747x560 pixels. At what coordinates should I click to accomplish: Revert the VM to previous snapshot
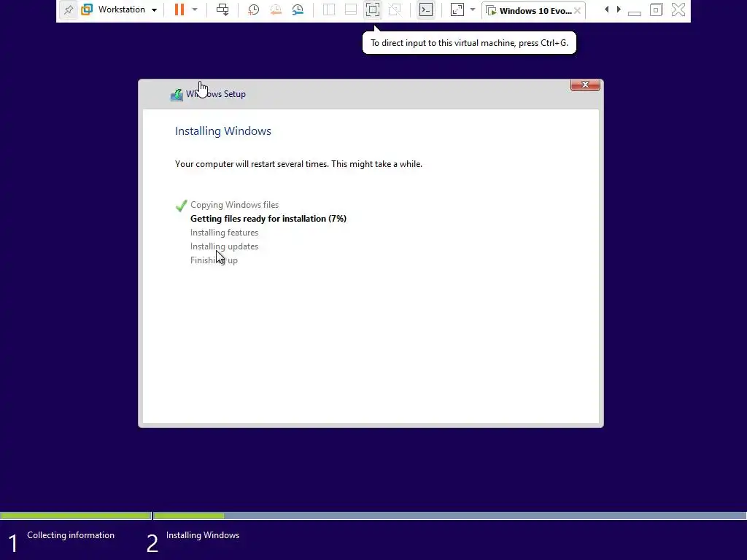tap(275, 9)
